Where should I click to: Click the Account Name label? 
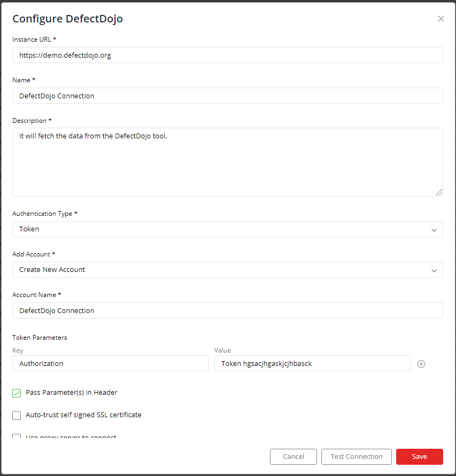(37, 295)
